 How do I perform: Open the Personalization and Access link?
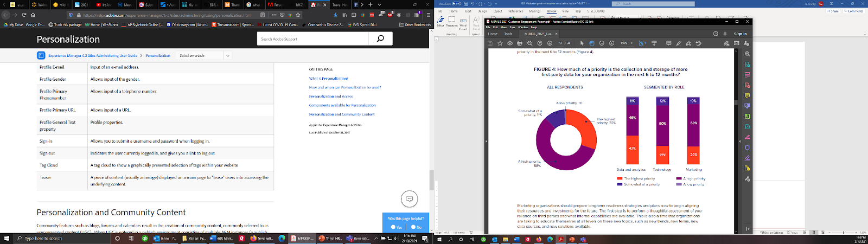click(x=331, y=97)
